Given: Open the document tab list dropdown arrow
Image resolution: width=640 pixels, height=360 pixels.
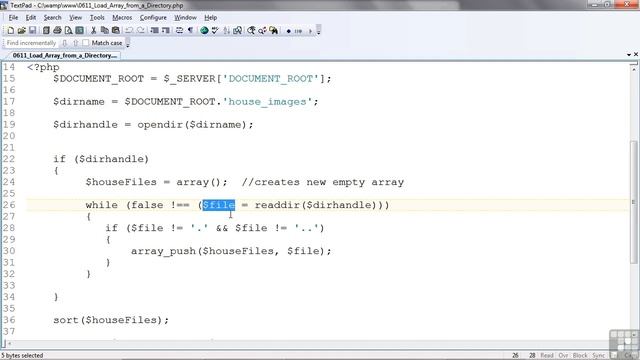Looking at the screenshot, I should point(629,55).
